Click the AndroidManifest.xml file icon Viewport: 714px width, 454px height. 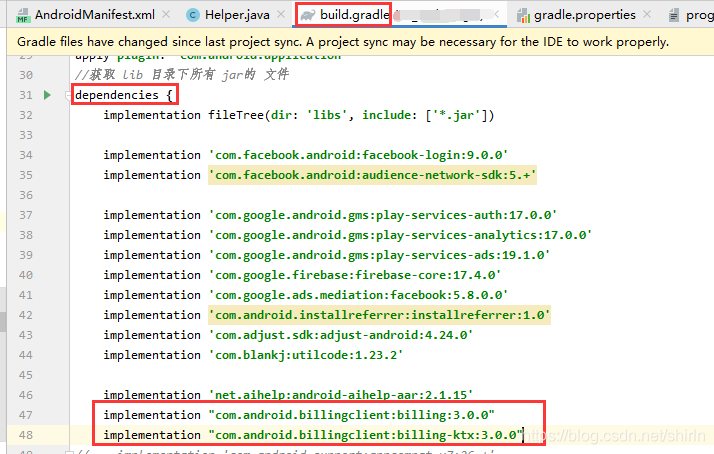click(23, 15)
